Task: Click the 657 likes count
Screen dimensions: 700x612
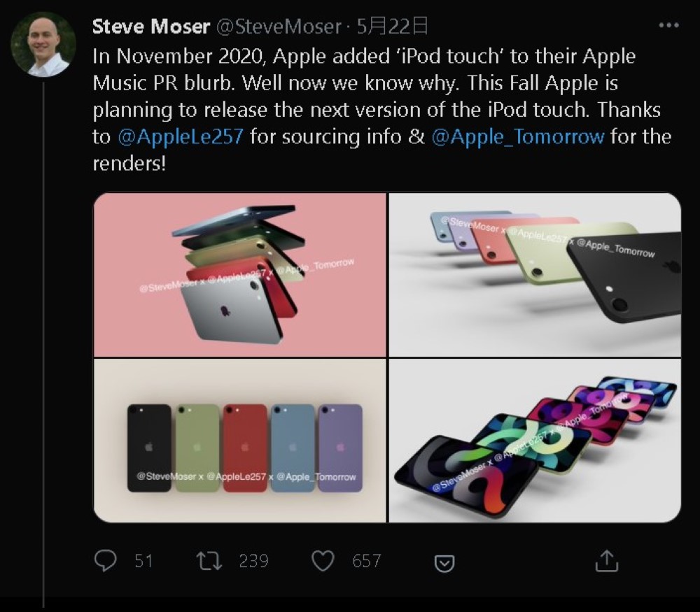Action: [x=367, y=561]
